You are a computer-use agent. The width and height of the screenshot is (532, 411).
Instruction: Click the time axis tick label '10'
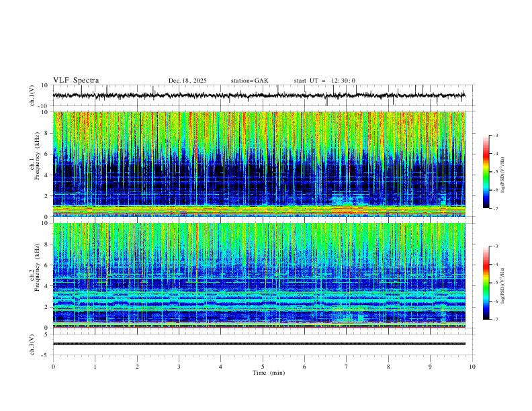[x=472, y=367]
